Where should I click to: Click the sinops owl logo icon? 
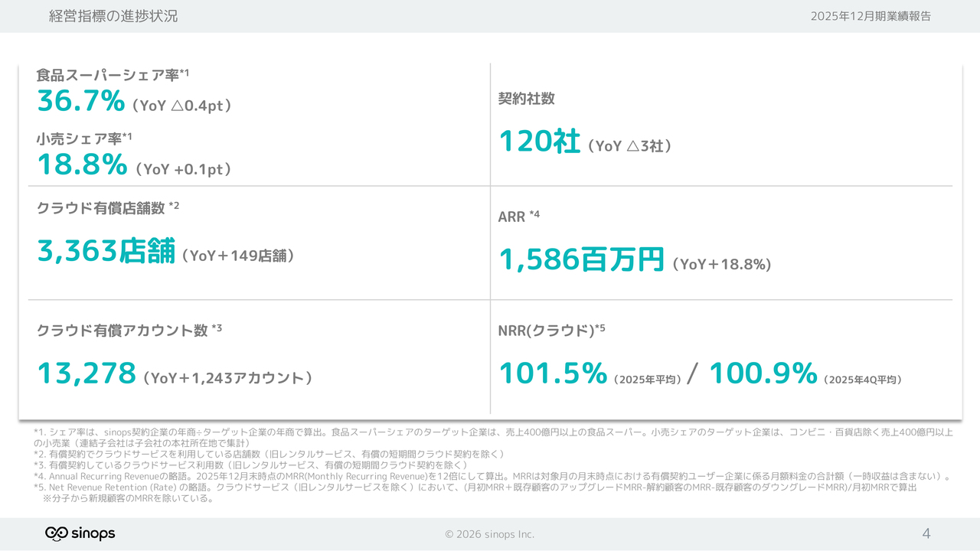[x=57, y=533]
